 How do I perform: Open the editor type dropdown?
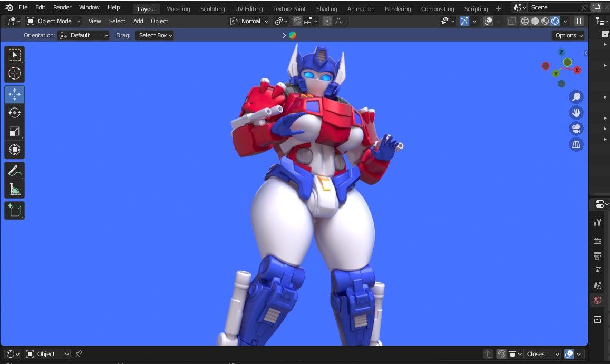[13, 21]
